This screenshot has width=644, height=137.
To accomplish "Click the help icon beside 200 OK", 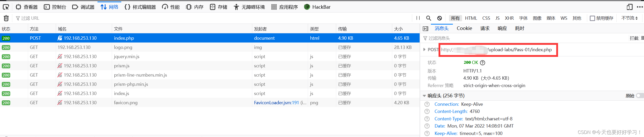I will pos(483,62).
